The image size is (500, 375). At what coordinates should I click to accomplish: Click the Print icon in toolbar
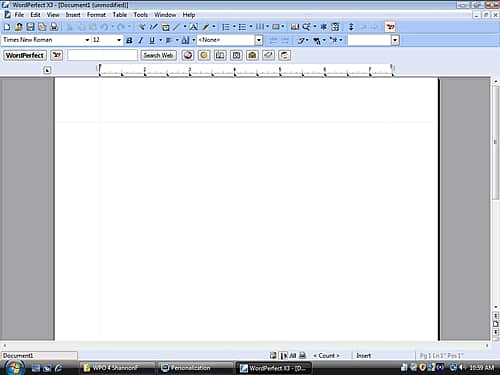point(54,27)
